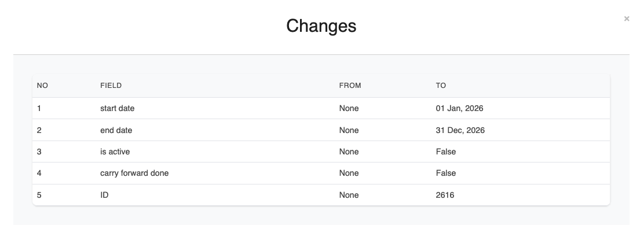
Task: Click row number 3 cell
Action: coord(39,152)
